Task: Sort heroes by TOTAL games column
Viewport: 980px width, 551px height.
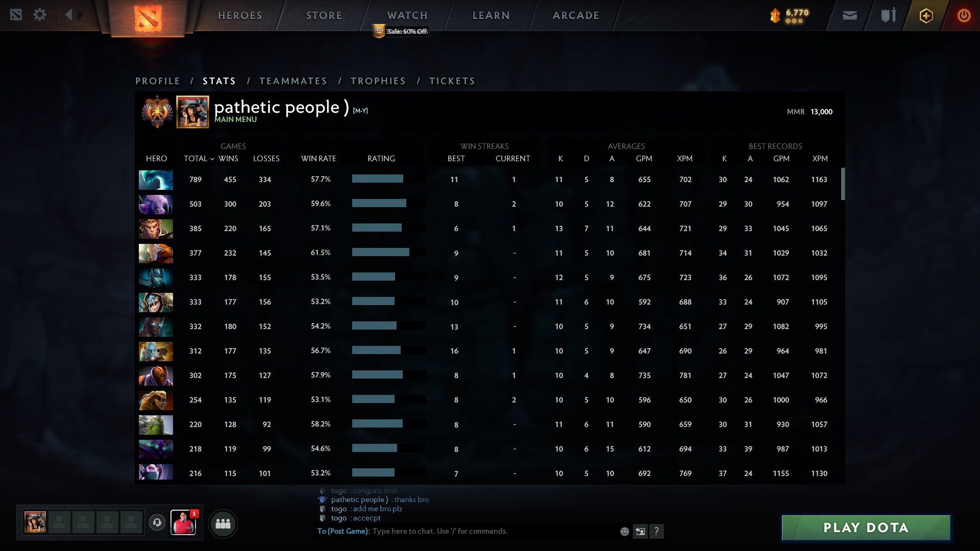Action: [x=195, y=159]
